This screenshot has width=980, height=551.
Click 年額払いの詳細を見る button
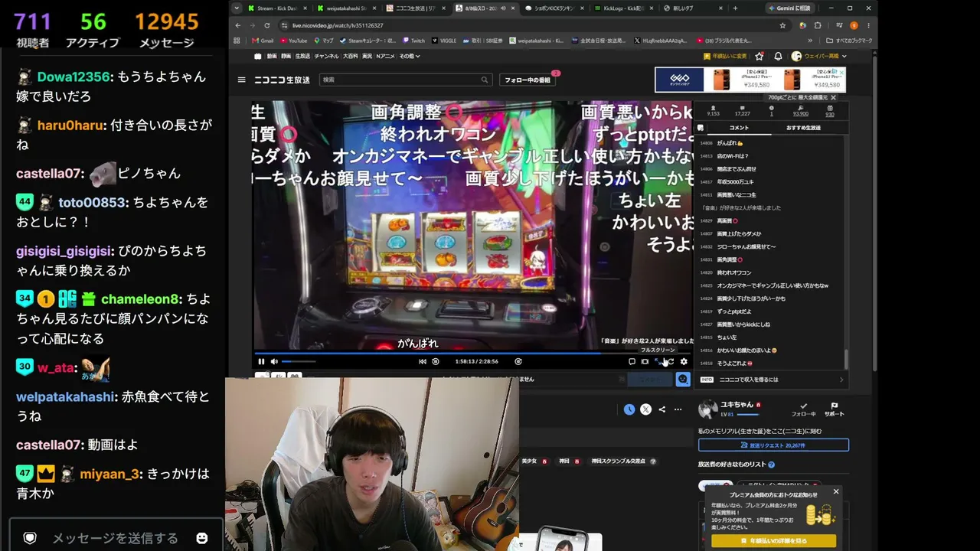[773, 541]
